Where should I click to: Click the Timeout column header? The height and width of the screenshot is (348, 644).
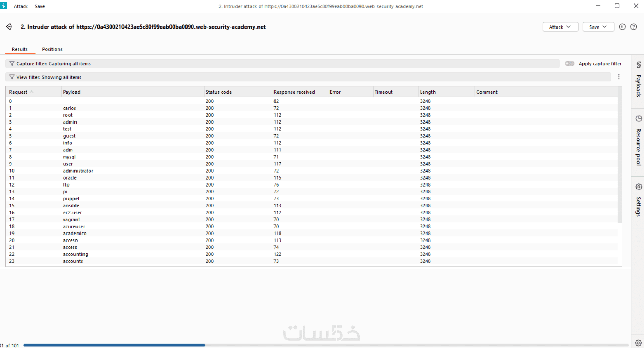[x=396, y=92]
